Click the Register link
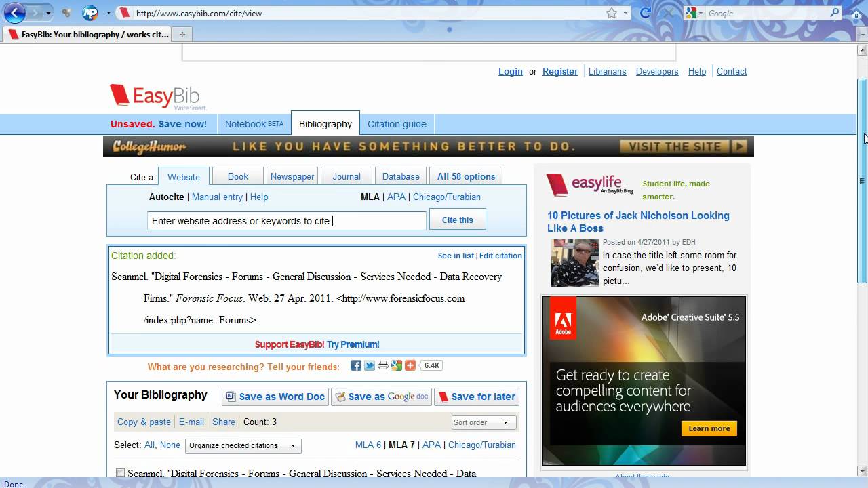The image size is (868, 488). [560, 71]
